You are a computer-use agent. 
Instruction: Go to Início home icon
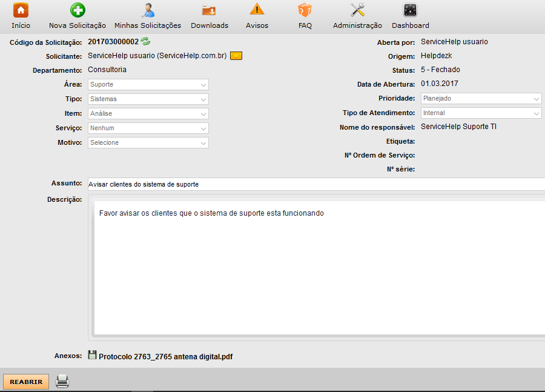[x=21, y=10]
